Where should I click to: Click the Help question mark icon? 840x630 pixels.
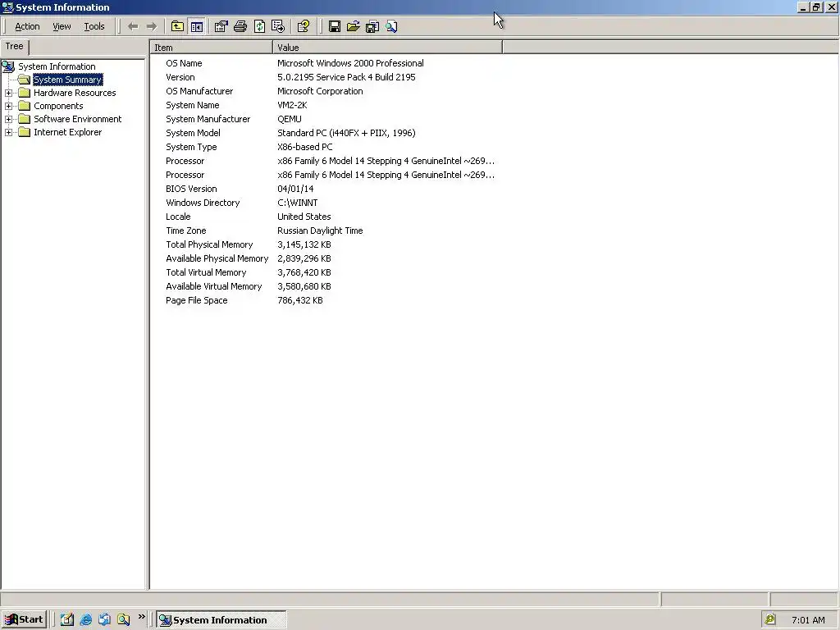(304, 26)
